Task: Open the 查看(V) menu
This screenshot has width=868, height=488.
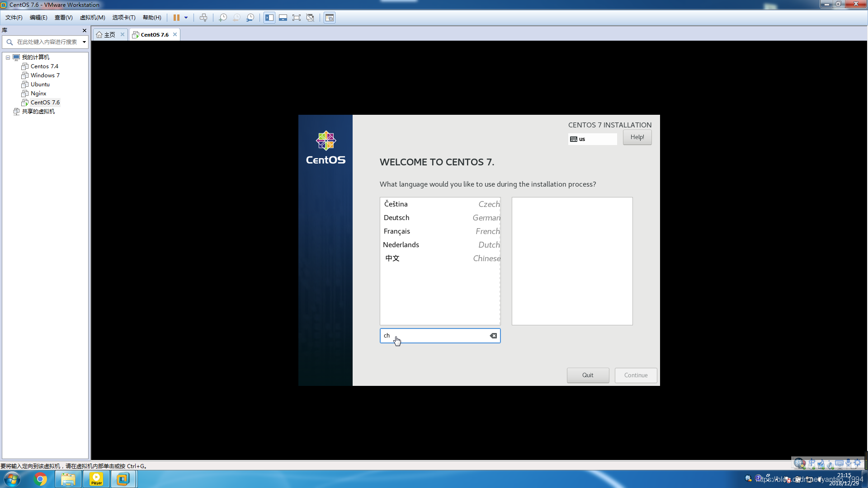Action: 63,18
